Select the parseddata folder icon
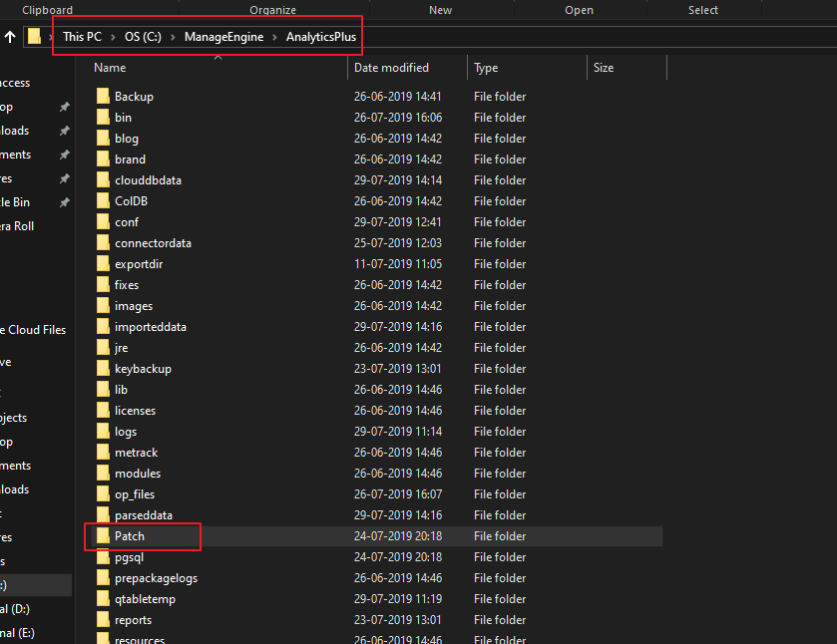 [103, 514]
